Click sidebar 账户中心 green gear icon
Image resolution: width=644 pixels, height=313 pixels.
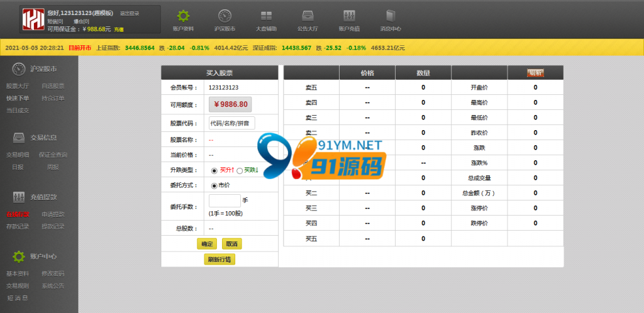coord(18,257)
